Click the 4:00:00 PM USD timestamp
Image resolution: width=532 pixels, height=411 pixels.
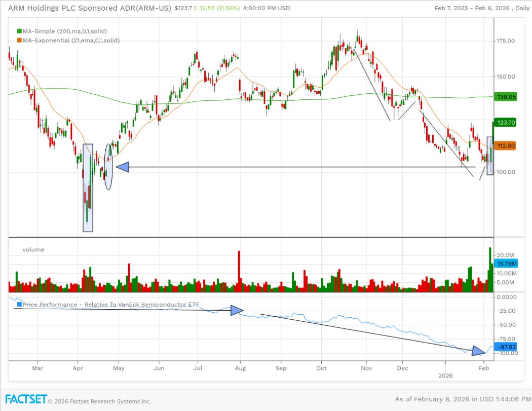coord(267,8)
